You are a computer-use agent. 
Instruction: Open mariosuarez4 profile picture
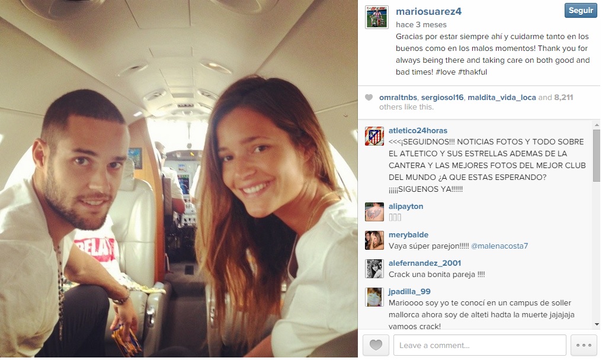377,17
